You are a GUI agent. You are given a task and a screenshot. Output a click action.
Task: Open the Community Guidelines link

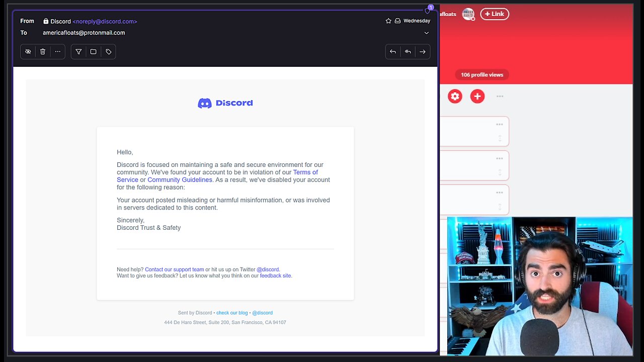coord(180,179)
